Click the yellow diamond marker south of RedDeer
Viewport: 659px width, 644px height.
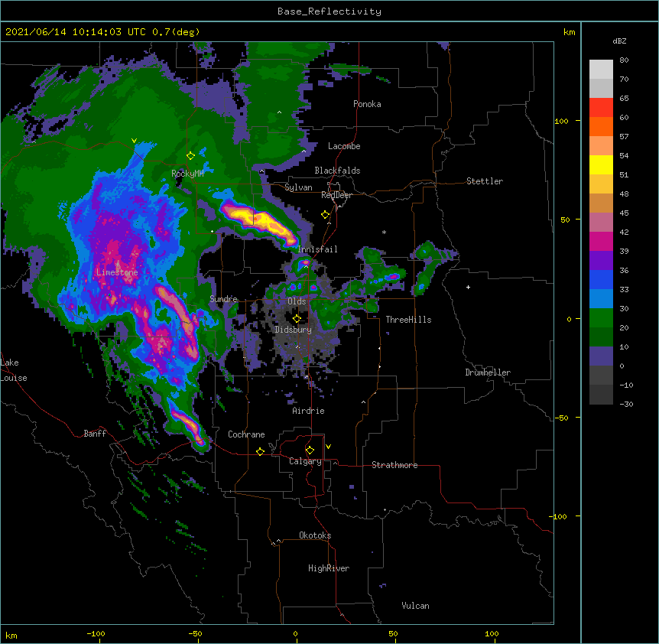326,215
